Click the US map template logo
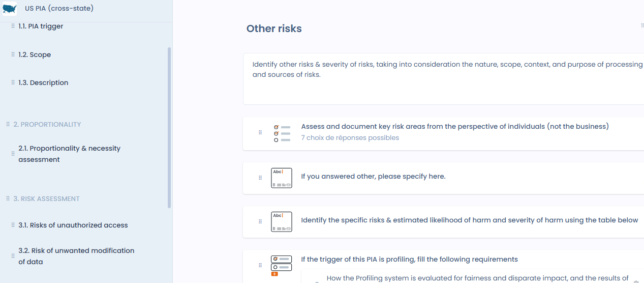The image size is (644, 283). [10, 9]
